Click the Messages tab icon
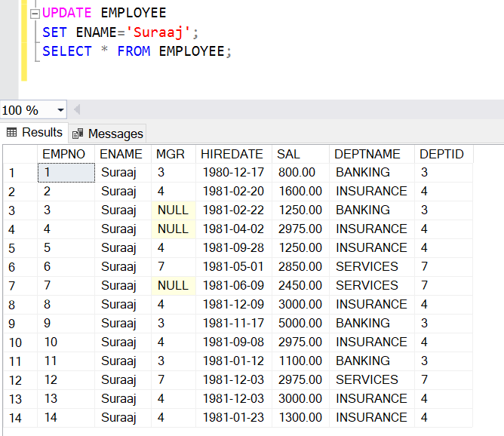The image size is (504, 436). pyautogui.click(x=78, y=134)
